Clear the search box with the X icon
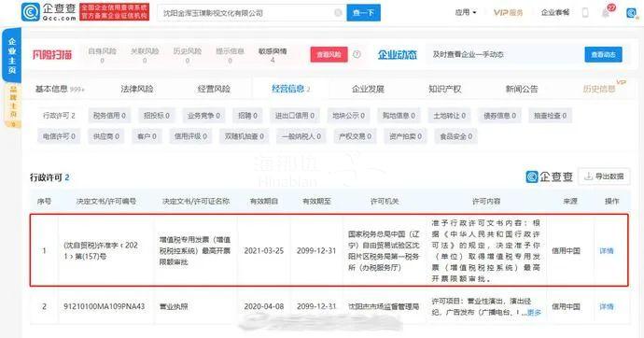The width and height of the screenshot is (644, 338). point(338,13)
